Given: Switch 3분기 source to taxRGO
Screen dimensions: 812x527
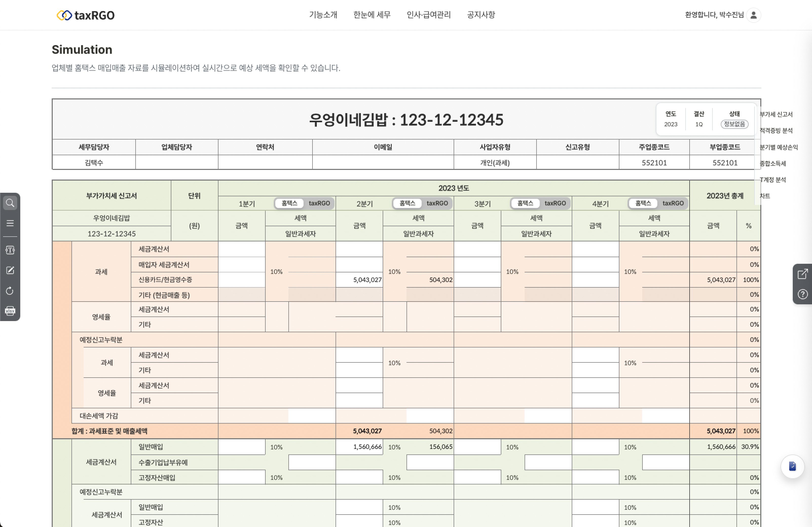Looking at the screenshot, I should [555, 203].
